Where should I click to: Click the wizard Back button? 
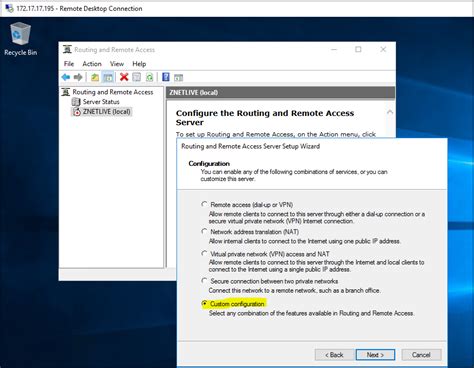[334, 355]
